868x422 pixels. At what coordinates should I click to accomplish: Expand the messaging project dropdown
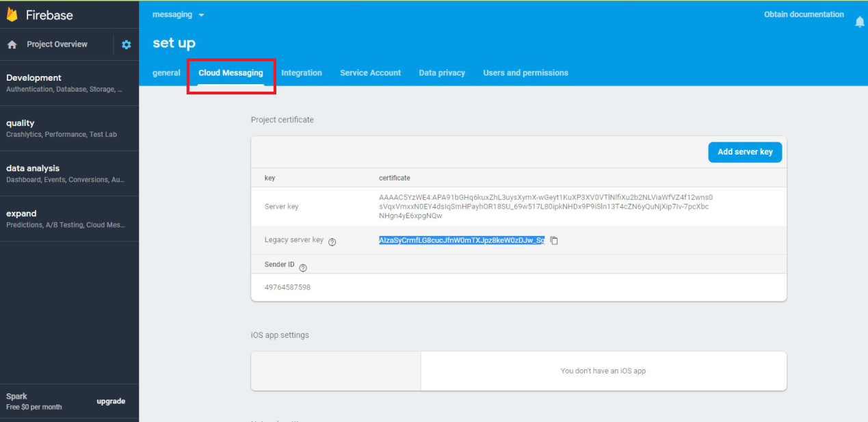point(178,15)
